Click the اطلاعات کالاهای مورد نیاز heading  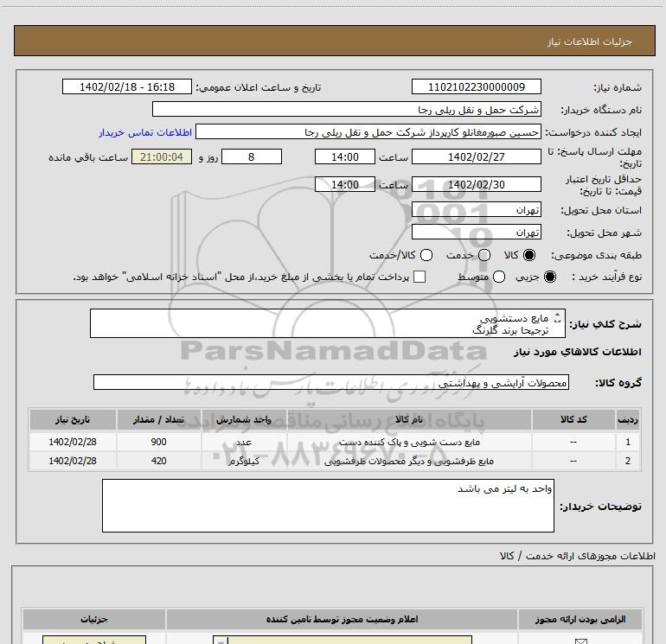pos(578,352)
